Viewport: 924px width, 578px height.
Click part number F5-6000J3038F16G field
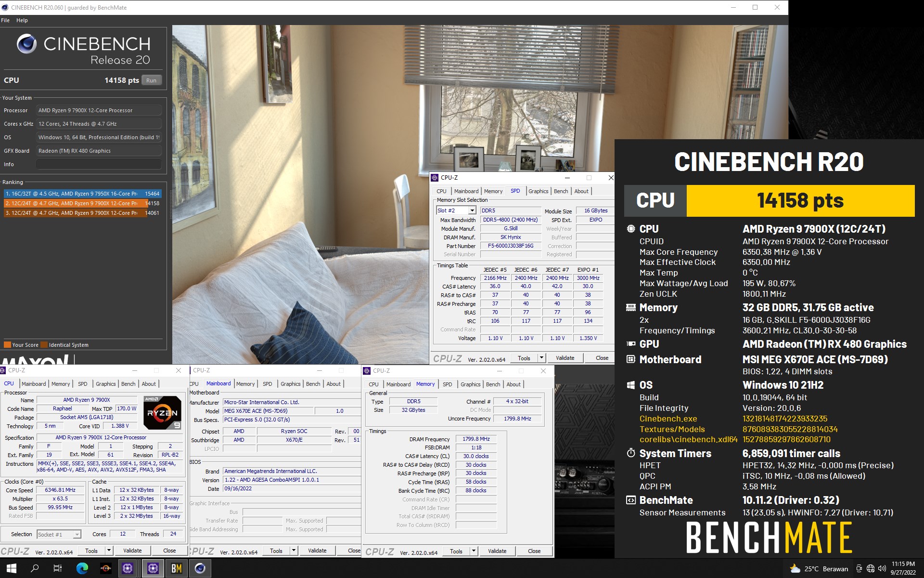[x=510, y=246]
